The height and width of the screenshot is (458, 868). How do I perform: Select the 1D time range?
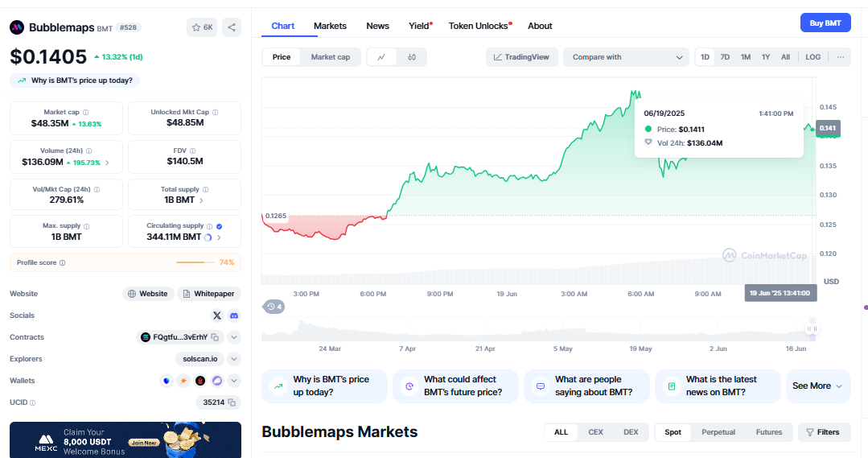pyautogui.click(x=705, y=57)
